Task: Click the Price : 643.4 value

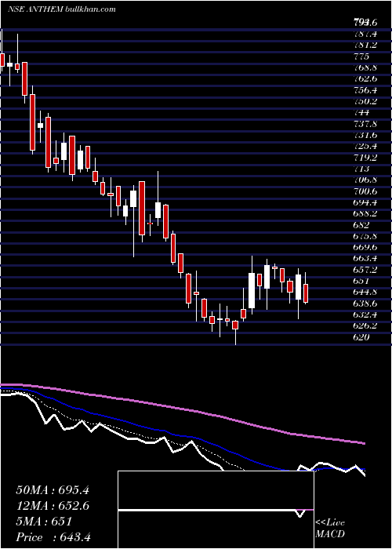Action: tap(53, 537)
